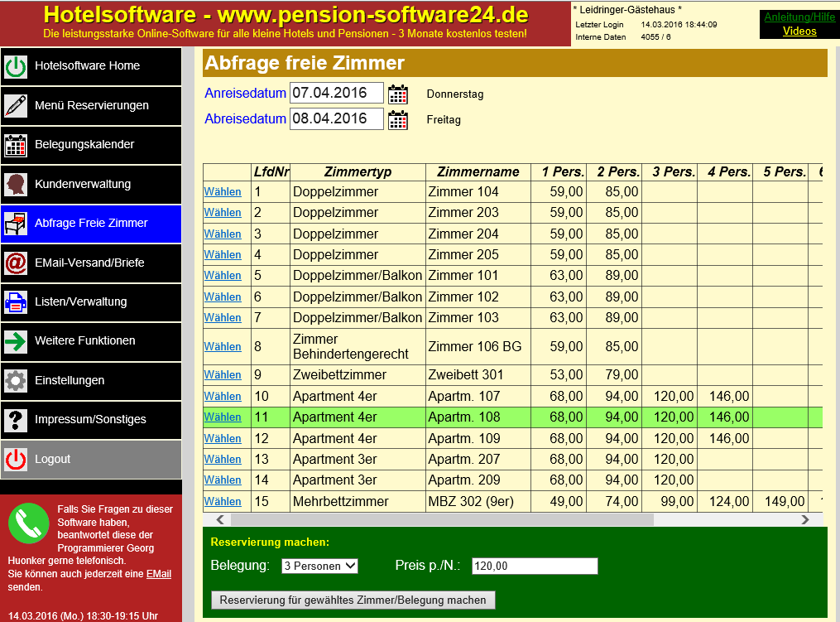The height and width of the screenshot is (622, 840).
Task: Open the calendar picker next to Abreisedatum
Action: click(398, 119)
